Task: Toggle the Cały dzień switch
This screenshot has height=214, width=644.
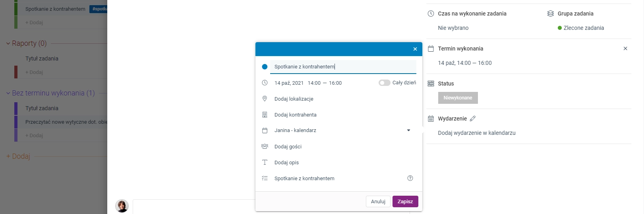Action: click(384, 83)
